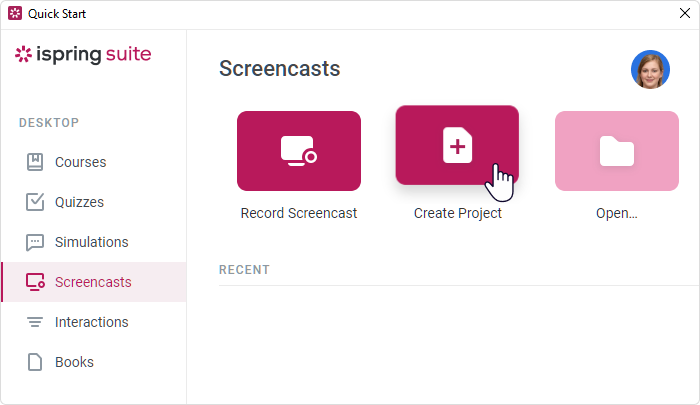Viewport: 700px width, 405px height.
Task: Click the Books page icon
Action: 35,362
